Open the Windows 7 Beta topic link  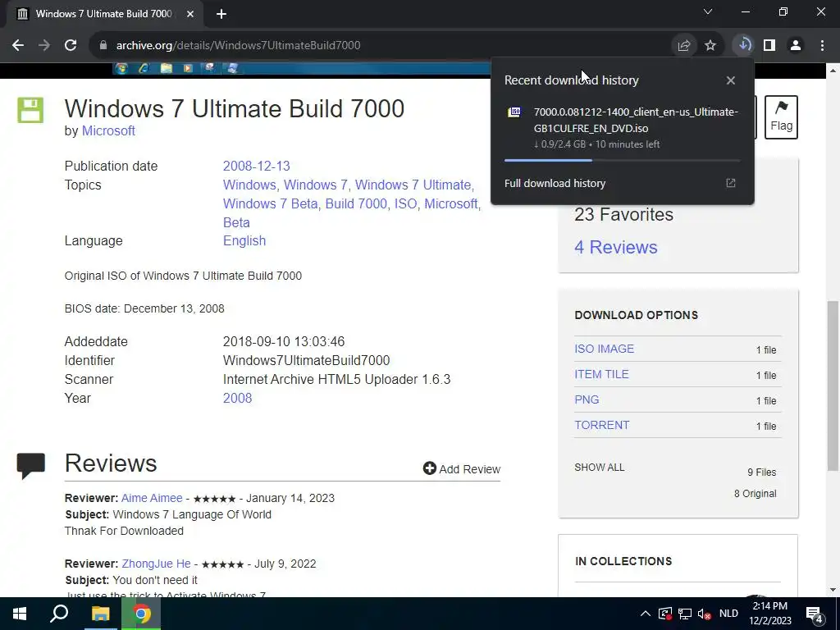click(270, 203)
